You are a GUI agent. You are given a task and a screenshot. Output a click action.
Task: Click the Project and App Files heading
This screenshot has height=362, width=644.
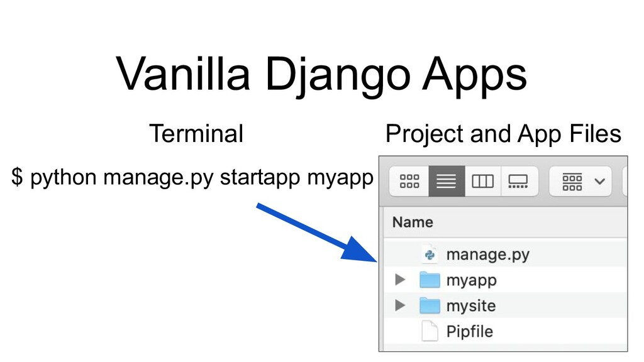click(503, 134)
